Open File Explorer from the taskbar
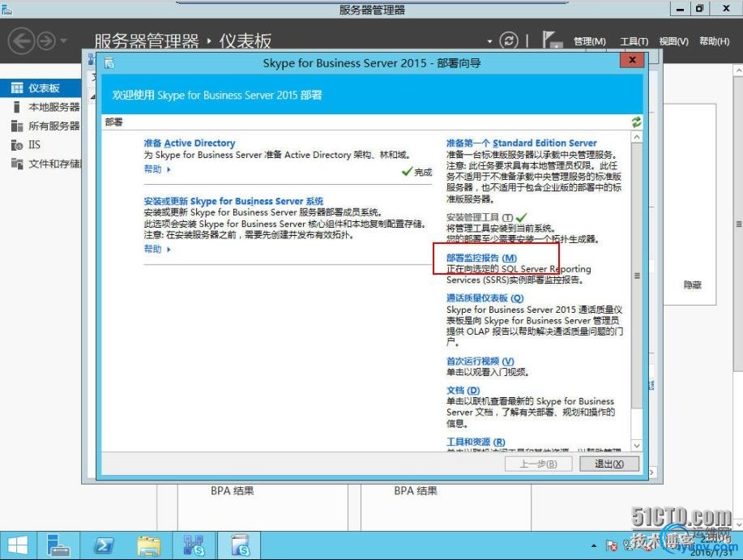The image size is (743, 560). point(149,545)
